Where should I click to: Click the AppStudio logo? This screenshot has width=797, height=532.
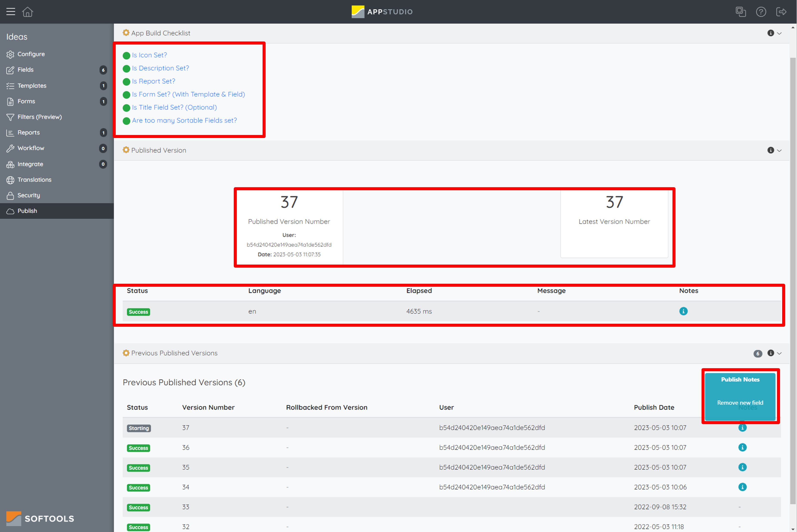click(382, 12)
